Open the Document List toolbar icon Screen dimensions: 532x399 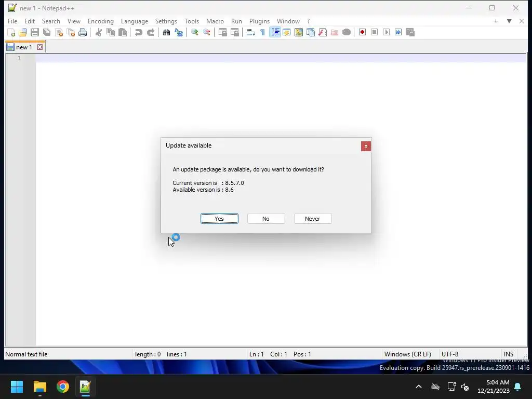311,32
